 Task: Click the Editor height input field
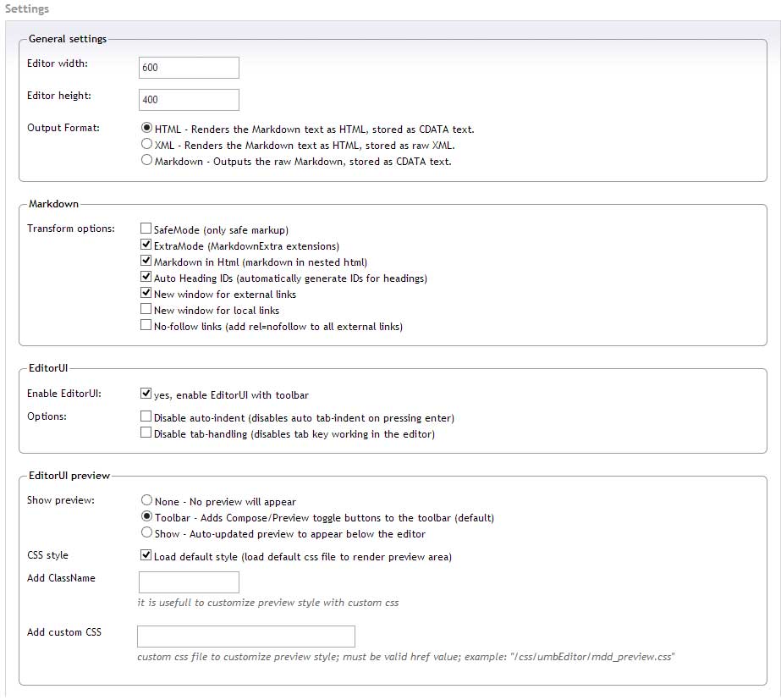[x=189, y=100]
